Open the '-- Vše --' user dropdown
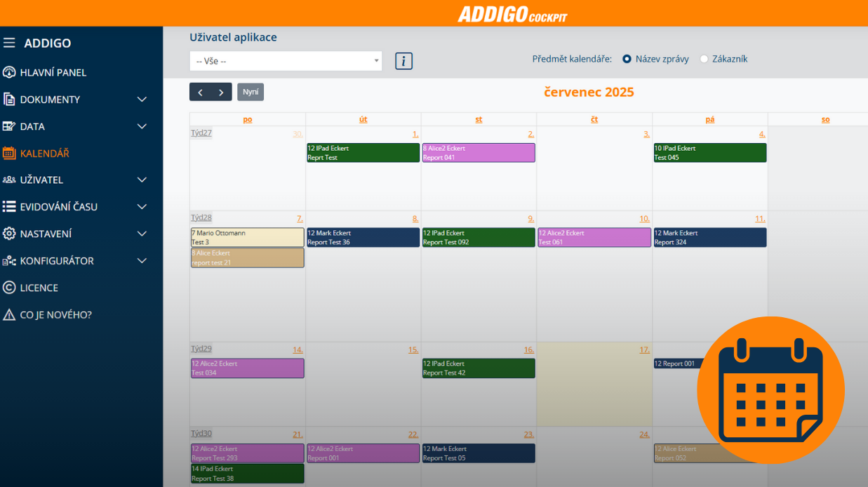868x487 pixels. [x=286, y=61]
